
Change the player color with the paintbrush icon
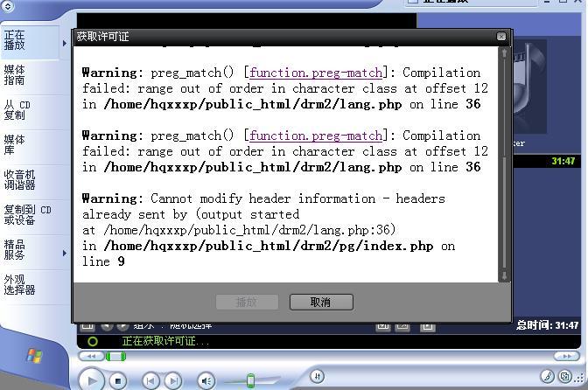click(x=548, y=376)
